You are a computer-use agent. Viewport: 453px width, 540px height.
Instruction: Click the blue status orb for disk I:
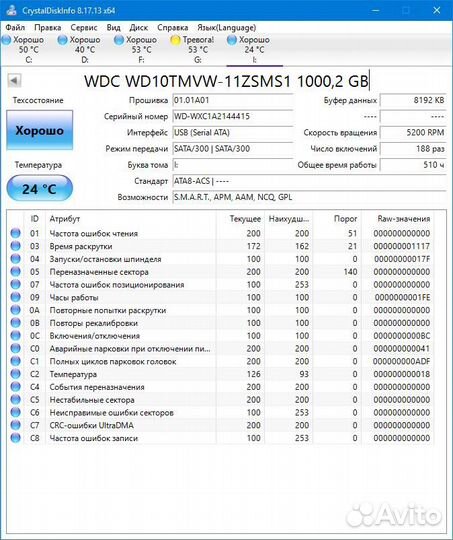coord(232,40)
